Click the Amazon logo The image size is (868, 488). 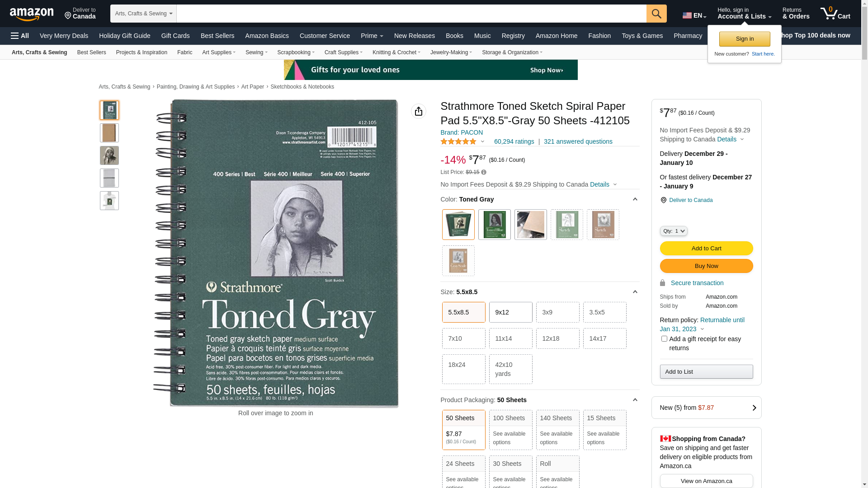click(x=32, y=14)
